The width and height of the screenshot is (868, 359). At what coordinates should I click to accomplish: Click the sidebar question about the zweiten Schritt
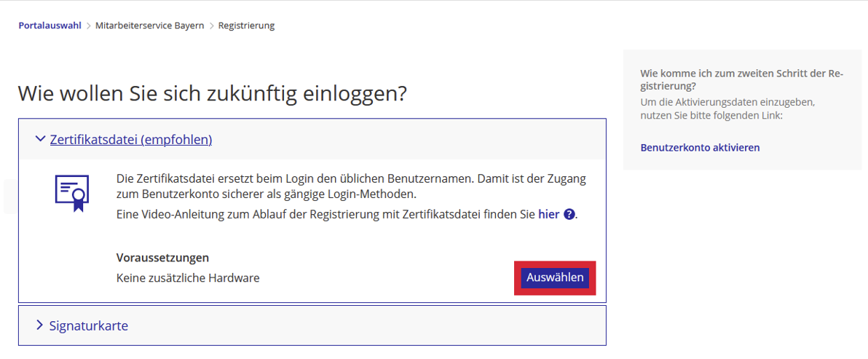pos(741,79)
